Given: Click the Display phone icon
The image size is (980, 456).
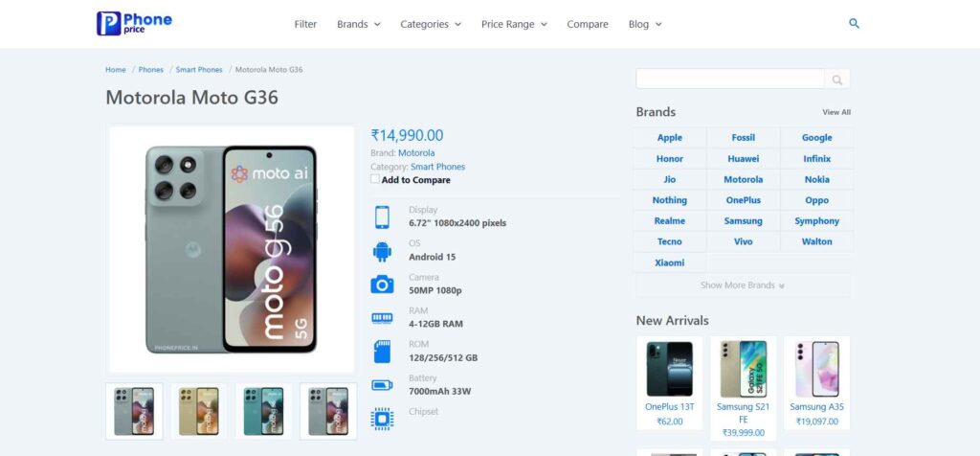Looking at the screenshot, I should [x=382, y=217].
